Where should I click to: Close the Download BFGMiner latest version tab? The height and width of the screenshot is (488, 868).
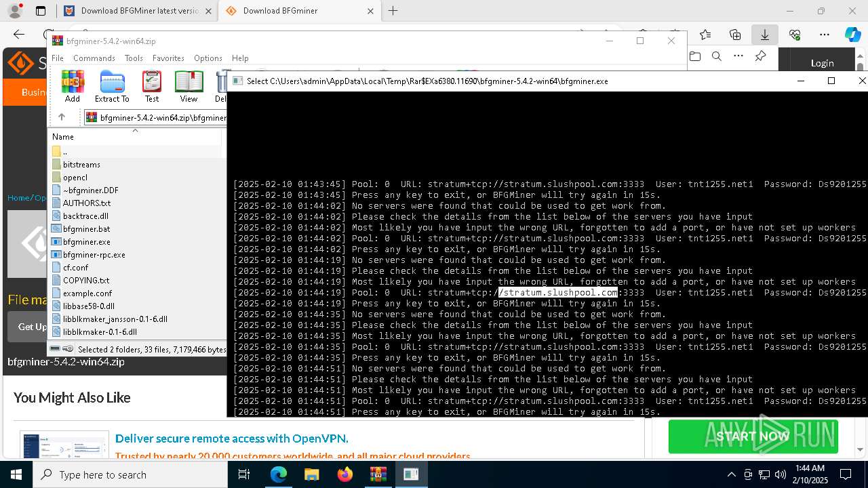[208, 11]
